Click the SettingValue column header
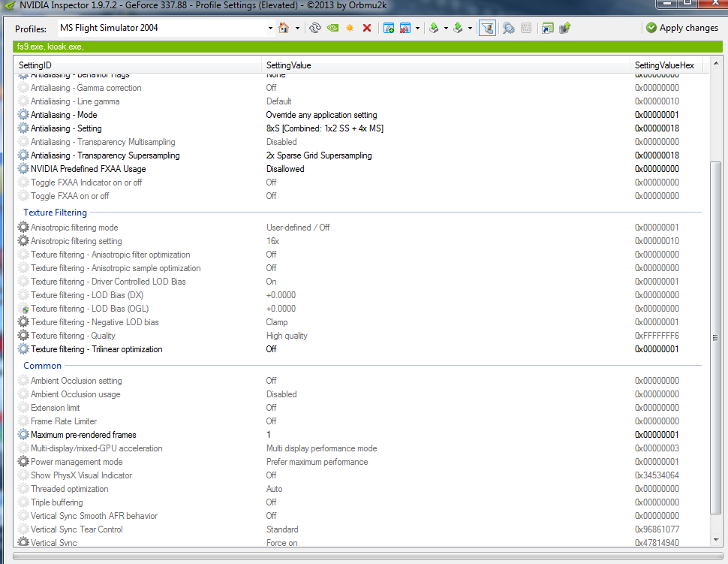Viewport: 728px width, 564px height. tap(446, 65)
